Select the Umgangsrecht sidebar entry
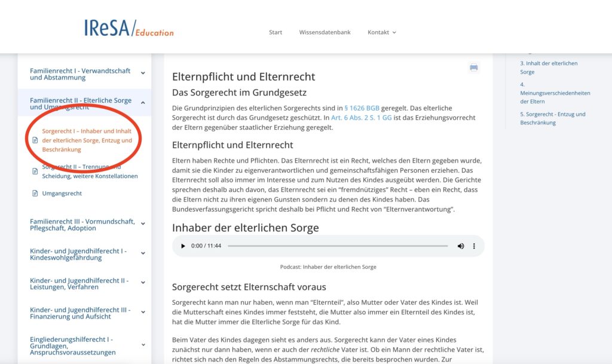The width and height of the screenshot is (612, 364). [62, 194]
